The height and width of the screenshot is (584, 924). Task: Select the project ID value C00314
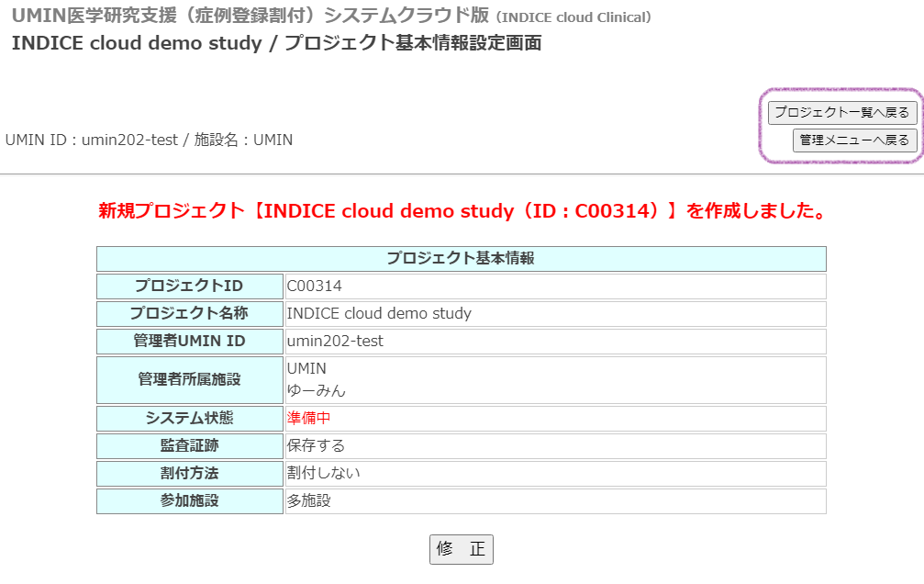(315, 286)
